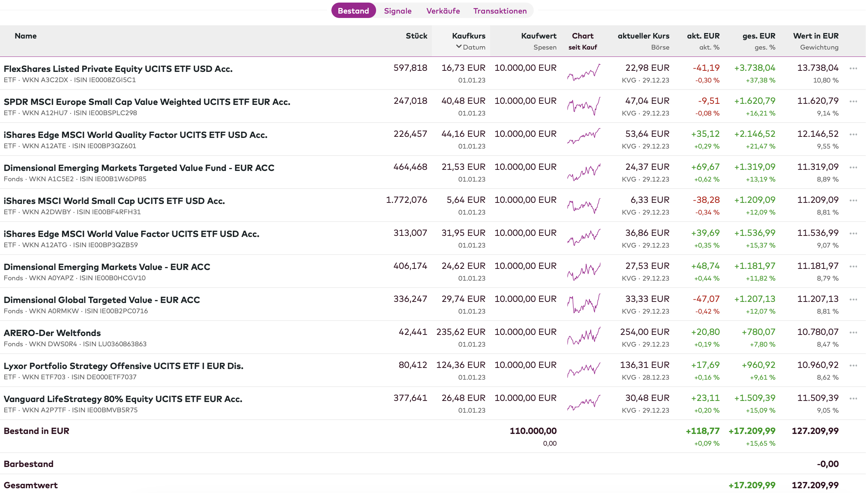The image size is (868, 493).
Task: Open three-dot menu for SPDR Europe Small Cap row
Action: [x=853, y=102]
